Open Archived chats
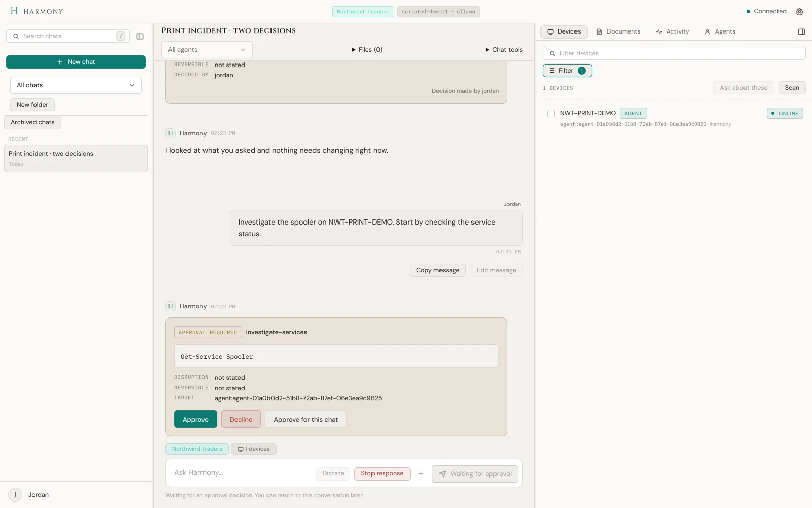 click(x=32, y=122)
